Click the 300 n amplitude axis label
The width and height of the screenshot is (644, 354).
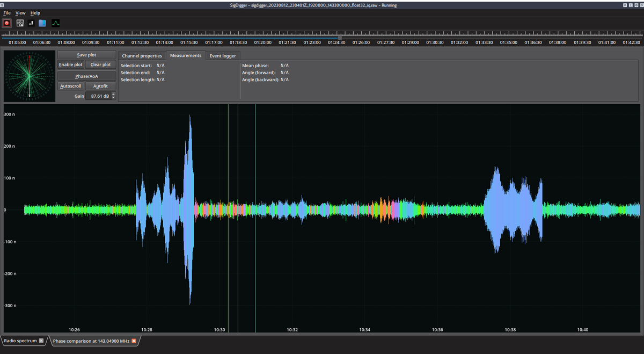coord(9,114)
